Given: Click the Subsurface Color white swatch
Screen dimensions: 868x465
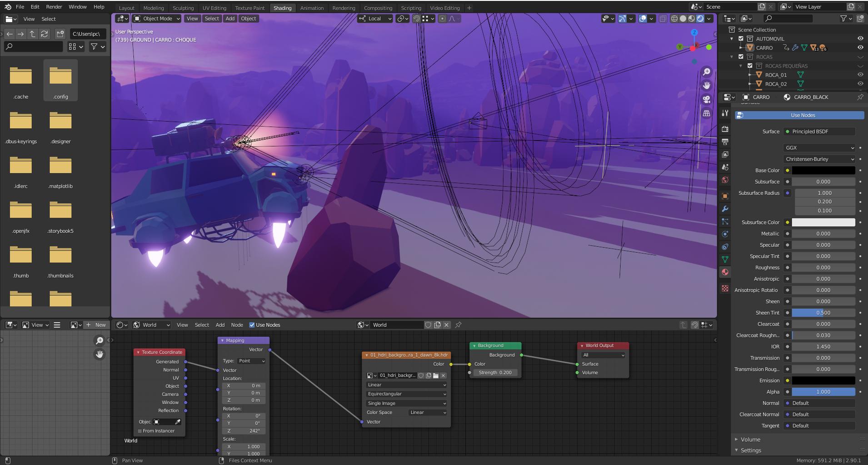Looking at the screenshot, I should pyautogui.click(x=823, y=223).
